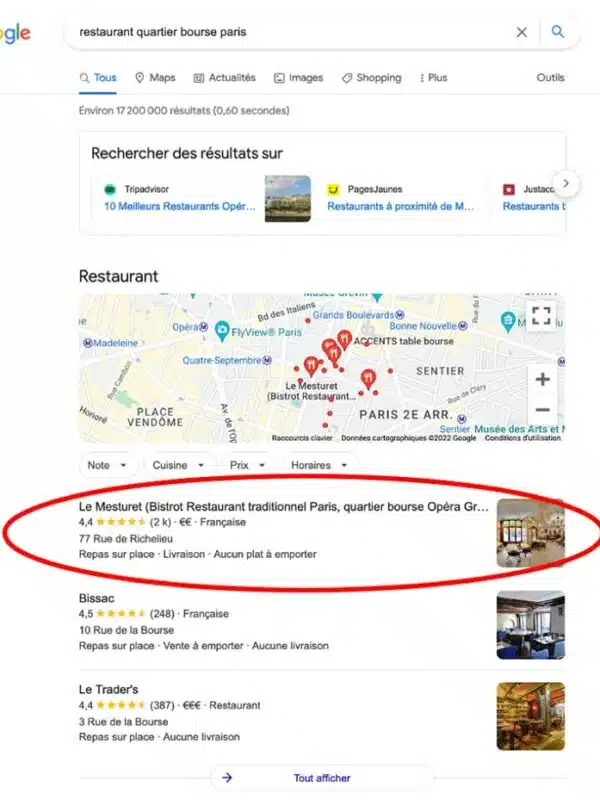Viewport: 600px width, 800px height.
Task: Open the Horaires filter dropdown
Action: pyautogui.click(x=319, y=465)
